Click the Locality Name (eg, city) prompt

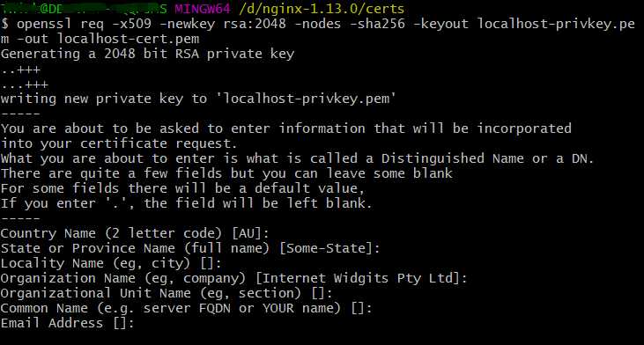111,263
